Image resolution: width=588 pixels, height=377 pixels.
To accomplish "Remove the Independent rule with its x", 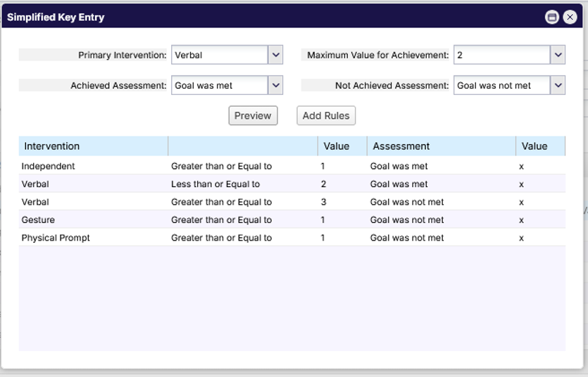I will pos(521,167).
